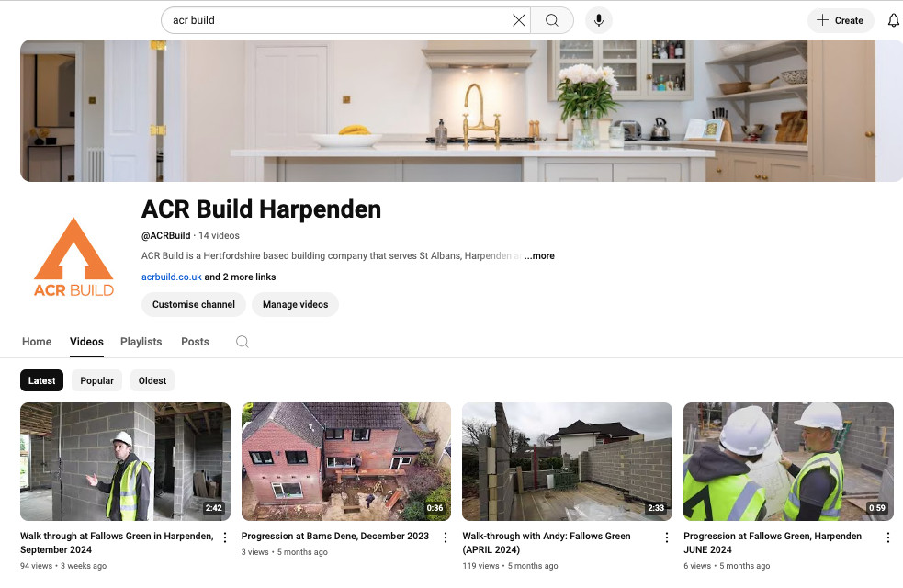Click the '14 videos' count text

[219, 235]
